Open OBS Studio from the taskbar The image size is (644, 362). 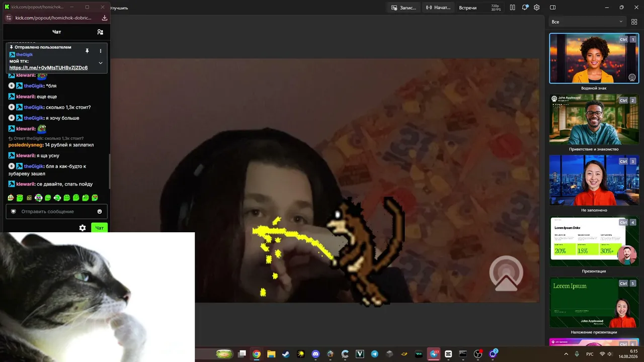tap(478, 354)
